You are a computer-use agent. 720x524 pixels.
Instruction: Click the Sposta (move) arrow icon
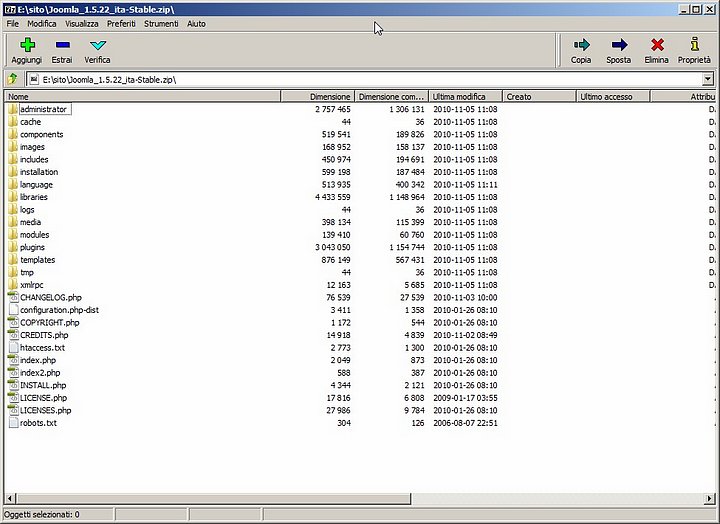(619, 45)
